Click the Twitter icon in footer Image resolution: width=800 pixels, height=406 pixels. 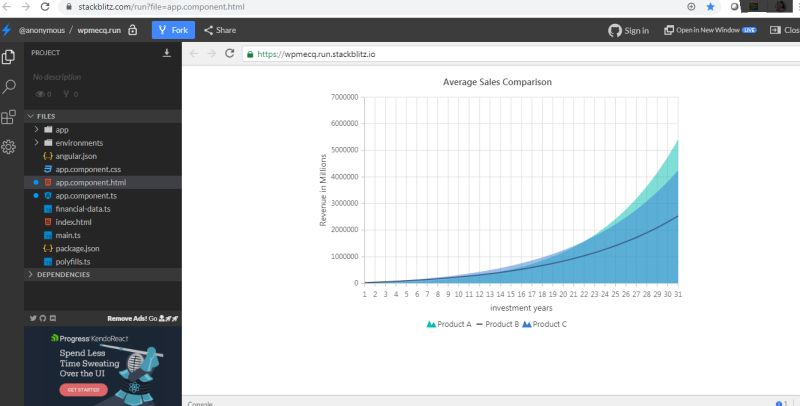pyautogui.click(x=33, y=318)
